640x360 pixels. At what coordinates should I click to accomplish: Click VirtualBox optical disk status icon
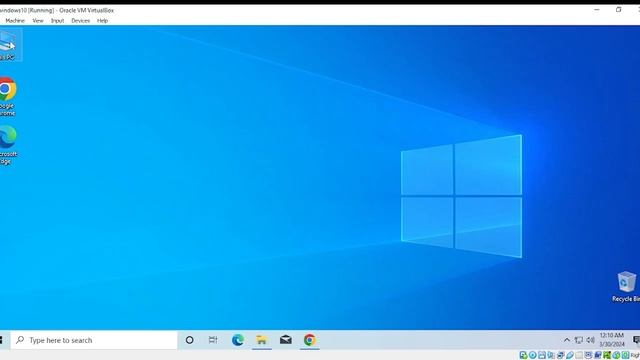533,355
